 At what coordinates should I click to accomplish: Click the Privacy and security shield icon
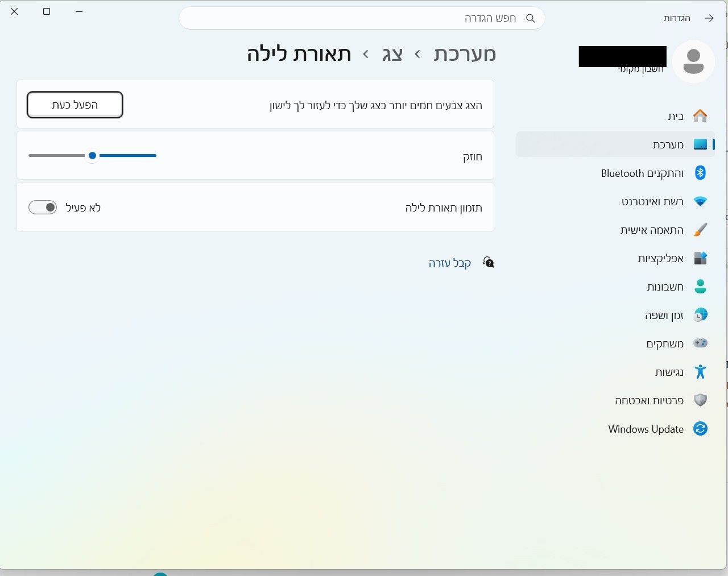click(x=700, y=400)
